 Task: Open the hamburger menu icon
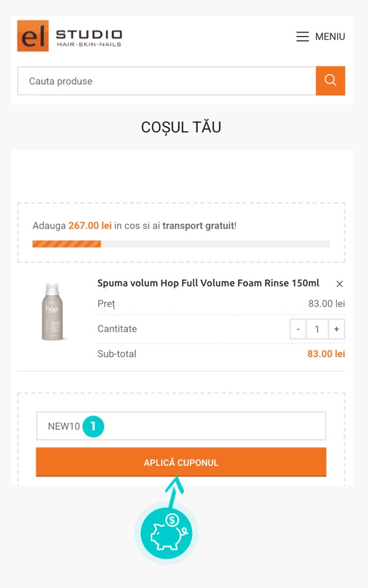tap(302, 36)
